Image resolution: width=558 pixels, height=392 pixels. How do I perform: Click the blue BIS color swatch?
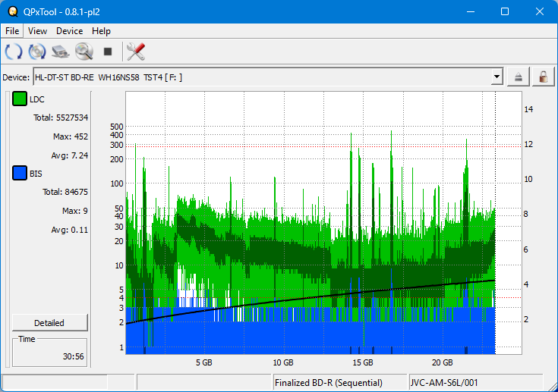click(20, 173)
